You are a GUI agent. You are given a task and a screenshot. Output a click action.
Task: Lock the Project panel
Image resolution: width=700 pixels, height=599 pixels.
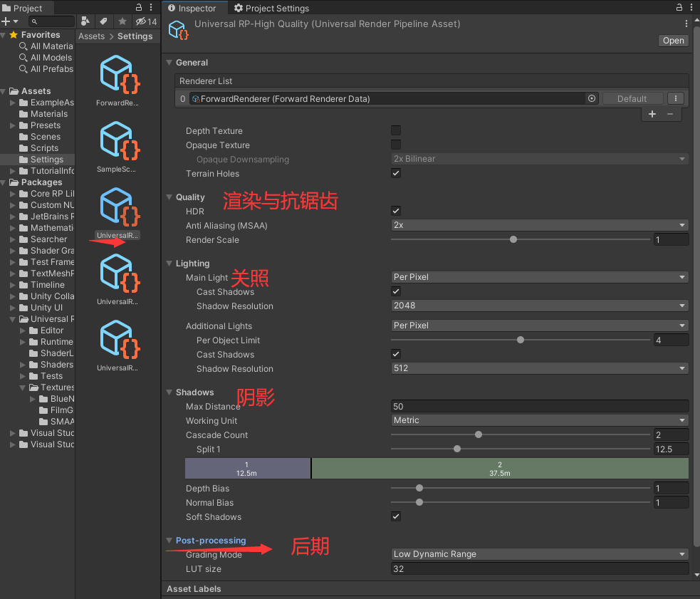[x=139, y=8]
